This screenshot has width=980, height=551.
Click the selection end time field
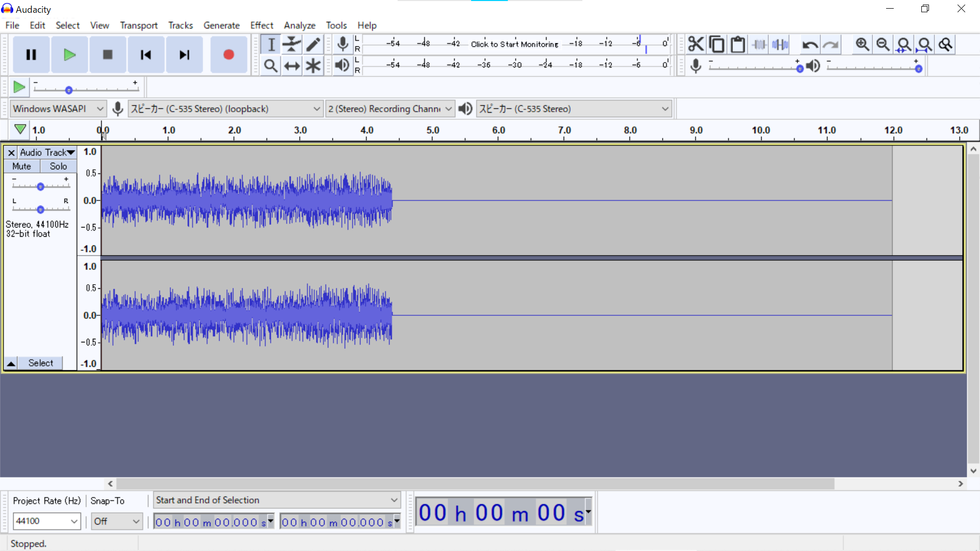point(340,522)
